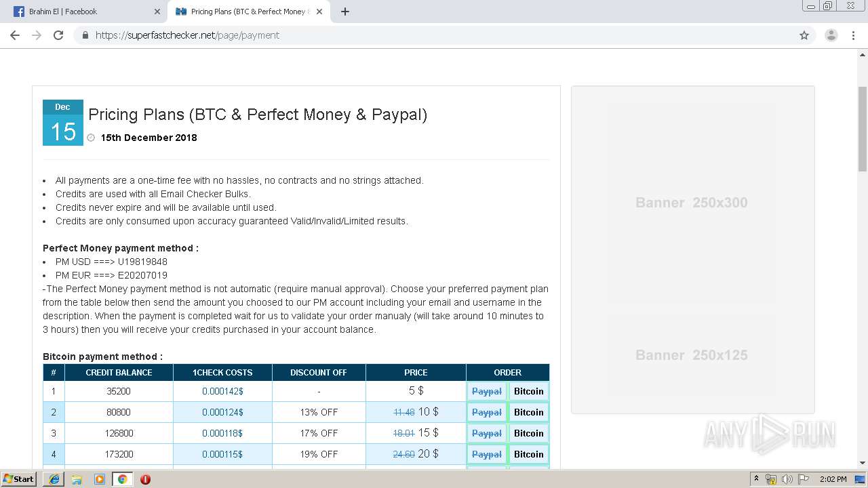Viewport: 868px width, 488px height.
Task: Click the Dec 15 date badge
Action: point(63,123)
